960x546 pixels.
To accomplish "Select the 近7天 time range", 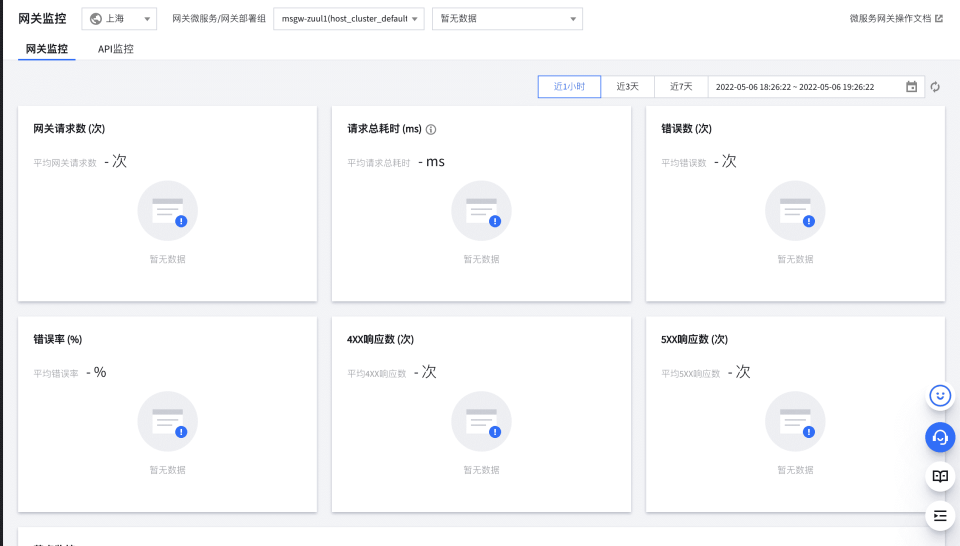I will [681, 87].
